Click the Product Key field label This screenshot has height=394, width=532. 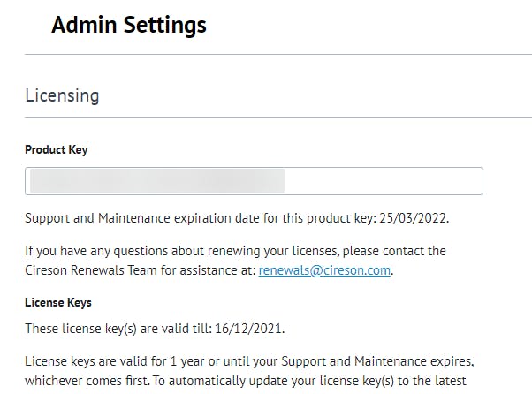pos(57,149)
